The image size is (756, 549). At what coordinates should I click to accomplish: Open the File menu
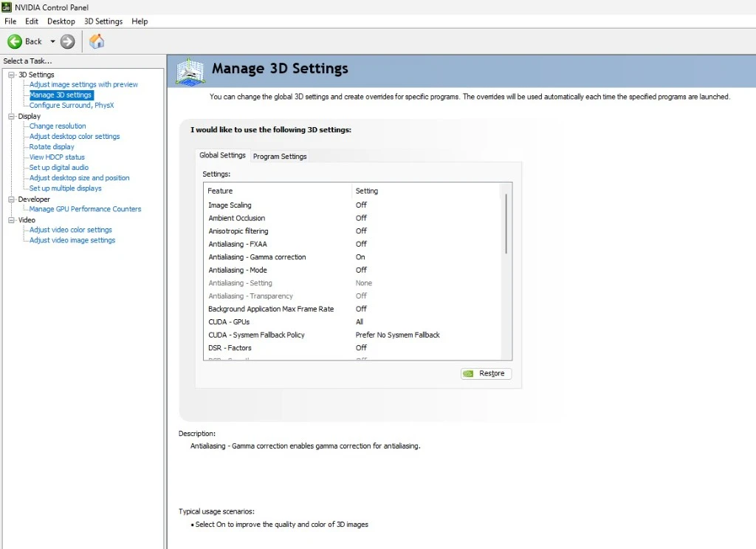tap(10, 21)
